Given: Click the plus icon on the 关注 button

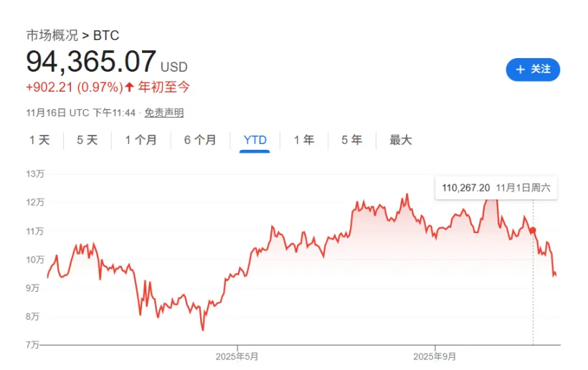Looking at the screenshot, I should [x=521, y=70].
